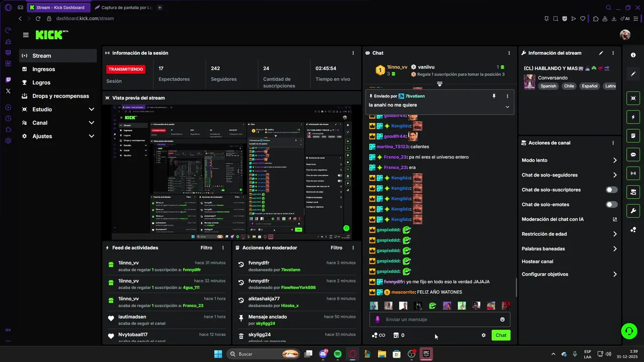
Task: Open Twitch icon in Opera sidebar
Action: point(8,80)
